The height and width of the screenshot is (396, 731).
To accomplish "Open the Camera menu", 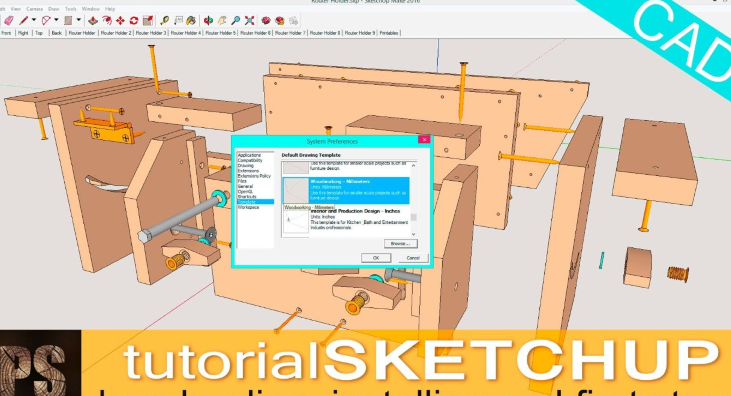I will coord(34,9).
